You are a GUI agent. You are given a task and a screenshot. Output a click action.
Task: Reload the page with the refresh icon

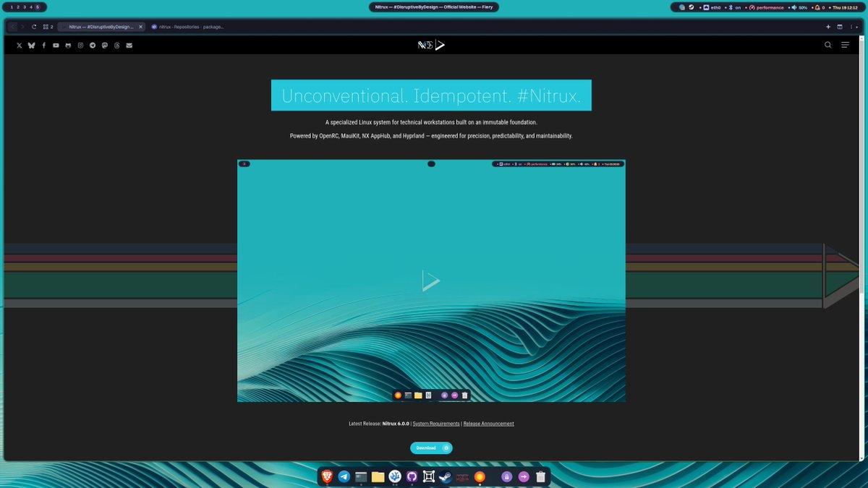[34, 27]
